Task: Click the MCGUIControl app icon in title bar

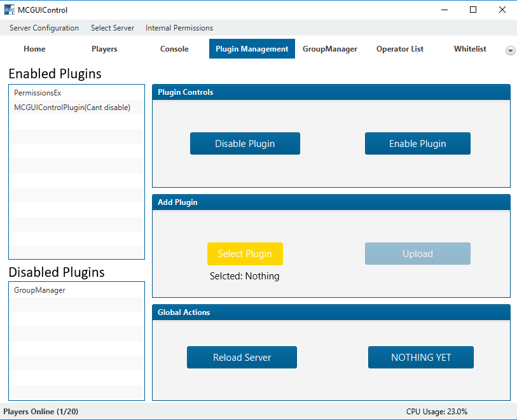Action: [x=10, y=10]
